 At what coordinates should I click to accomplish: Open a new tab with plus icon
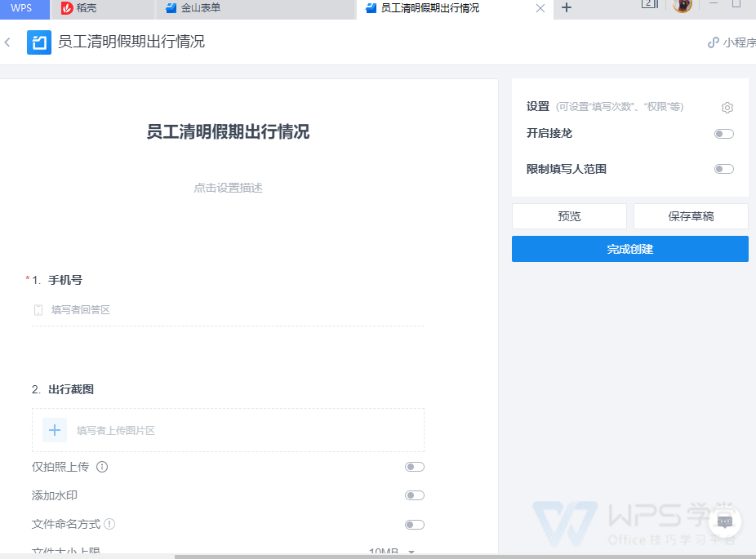coord(567,7)
